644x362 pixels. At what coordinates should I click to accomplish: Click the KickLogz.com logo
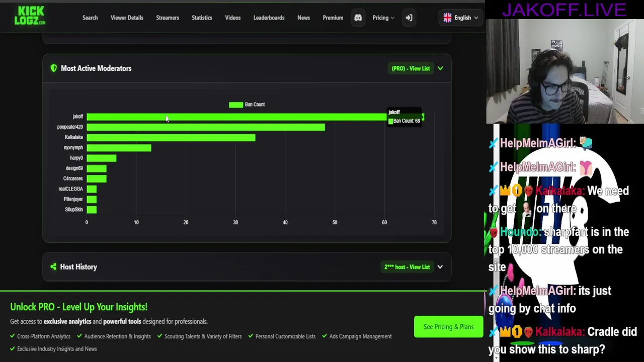pos(30,16)
